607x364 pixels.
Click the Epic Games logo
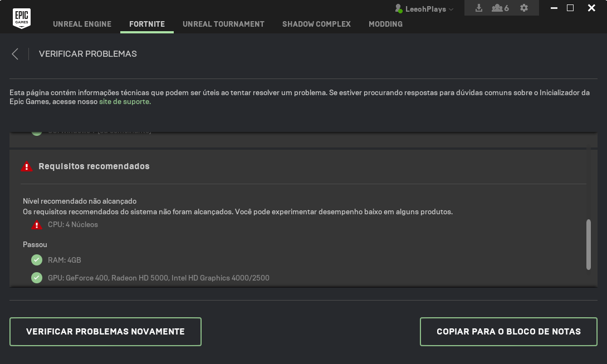click(22, 18)
